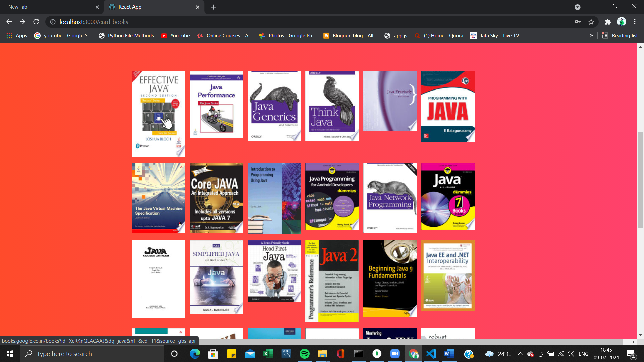The image size is (644, 362).
Task: Click the page vertical scrollbar thumb
Action: point(640,180)
